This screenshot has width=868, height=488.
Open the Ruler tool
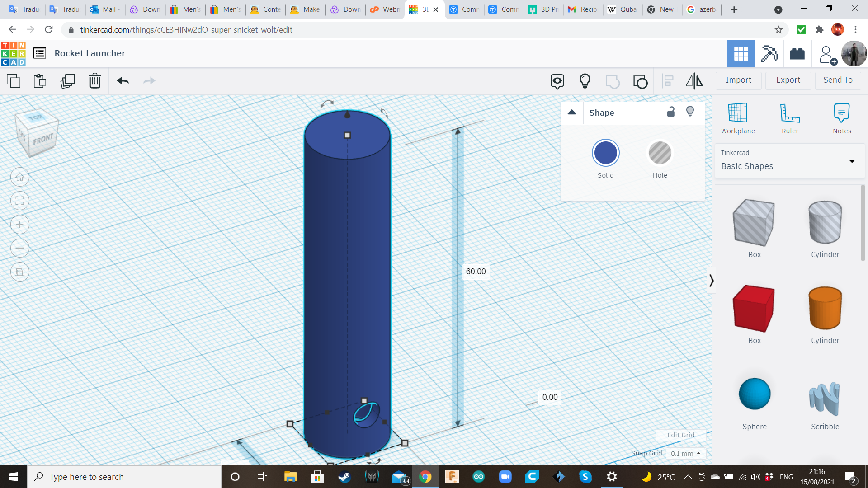[x=790, y=117]
